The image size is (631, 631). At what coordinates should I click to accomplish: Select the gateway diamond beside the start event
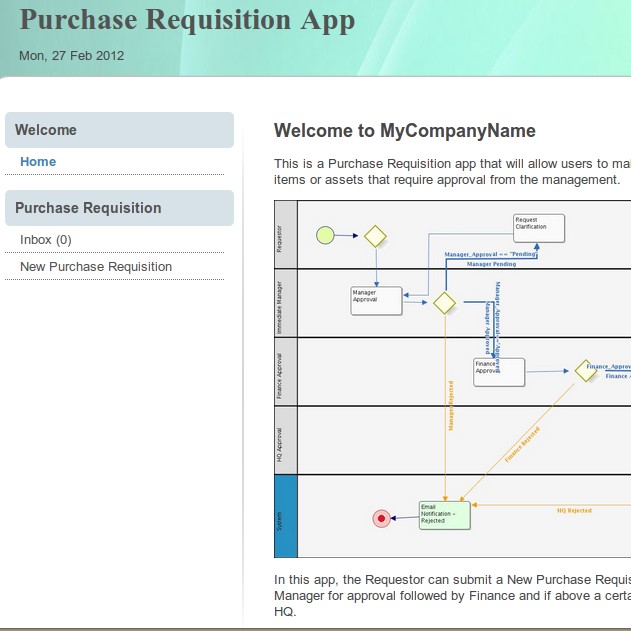click(375, 236)
